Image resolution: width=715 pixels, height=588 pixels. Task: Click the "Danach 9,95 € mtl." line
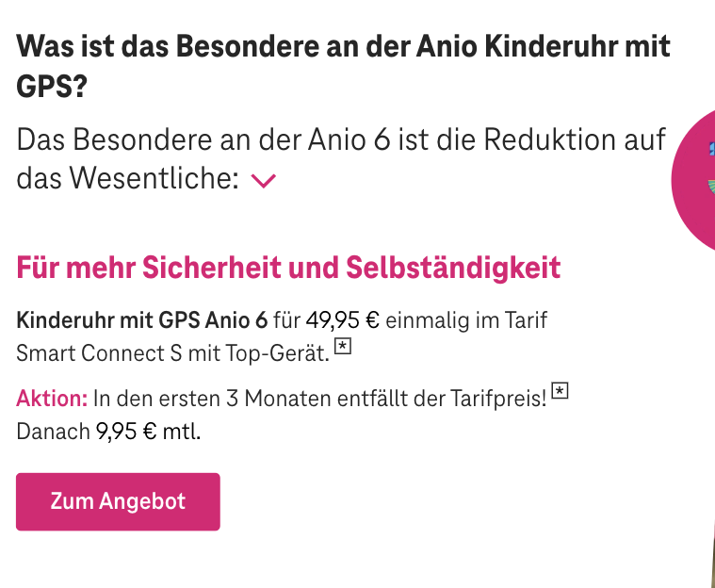pyautogui.click(x=108, y=433)
